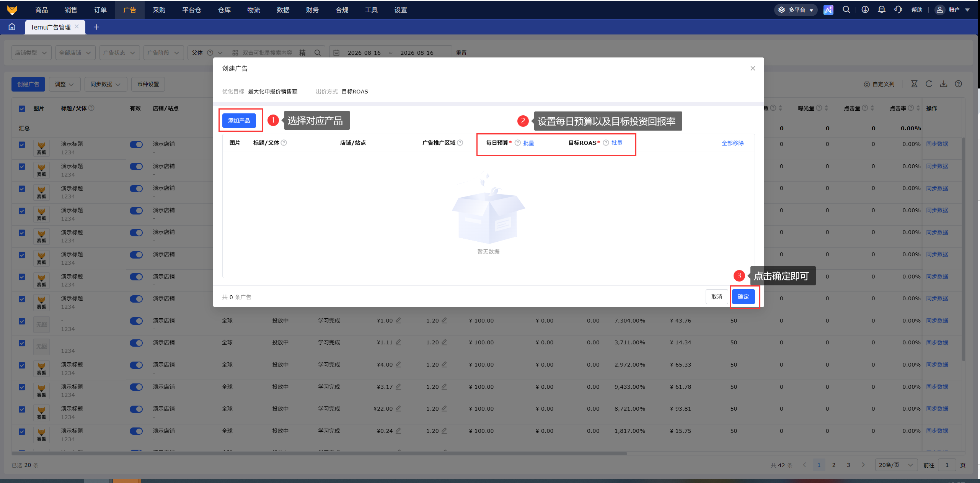980x483 pixels.
Task: Click the 确定 button
Action: [x=743, y=297]
